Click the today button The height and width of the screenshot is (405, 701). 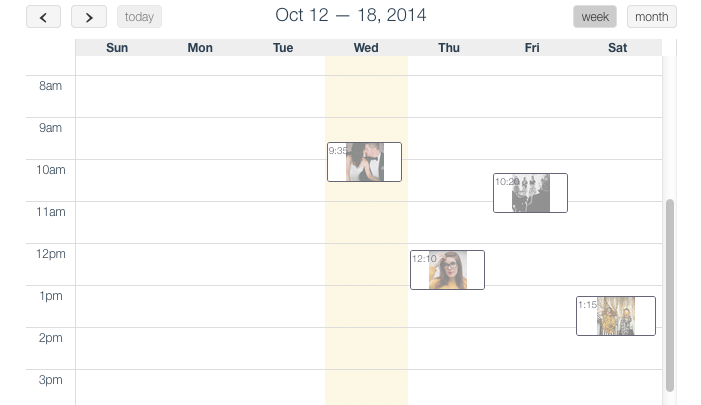tap(139, 17)
